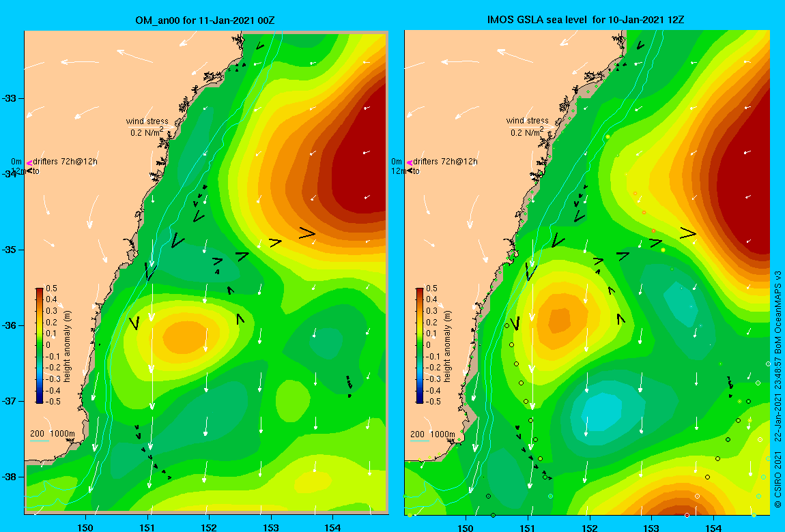Click longitude label '152' under OM_an00 map
This screenshot has height=532, width=785.
click(x=209, y=527)
